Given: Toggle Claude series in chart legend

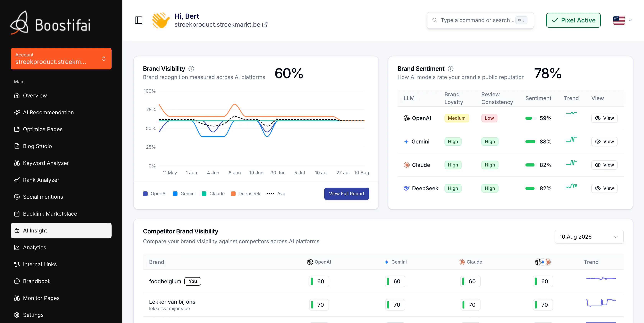Looking at the screenshot, I should (x=213, y=194).
